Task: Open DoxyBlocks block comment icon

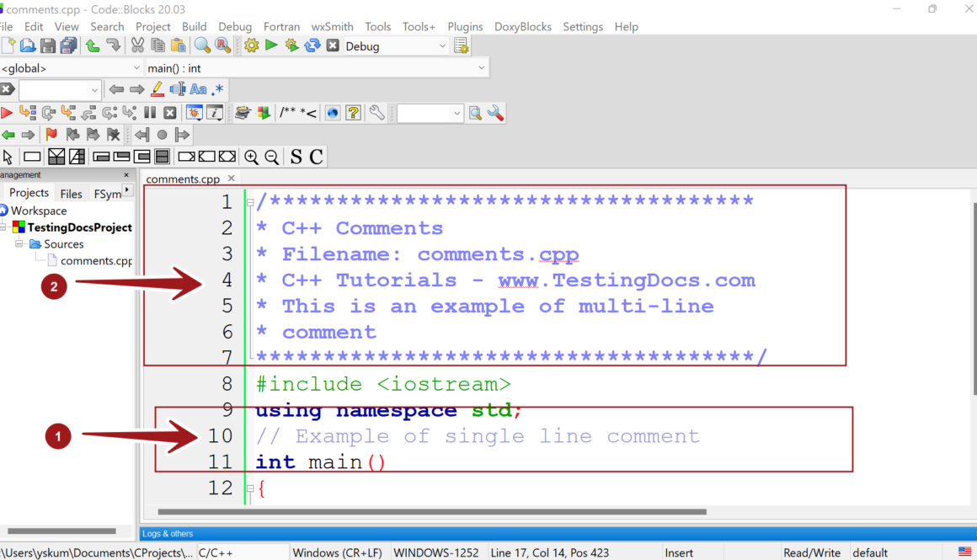Action: 296,112
